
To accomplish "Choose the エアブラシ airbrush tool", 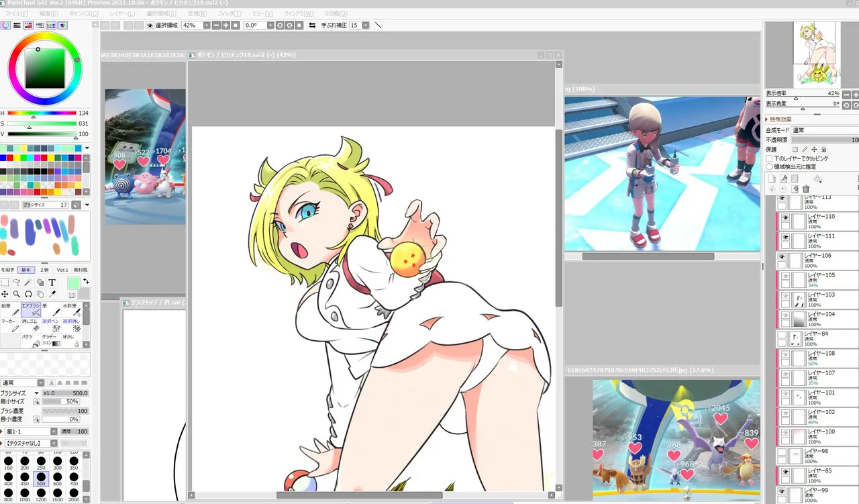I will pyautogui.click(x=31, y=310).
